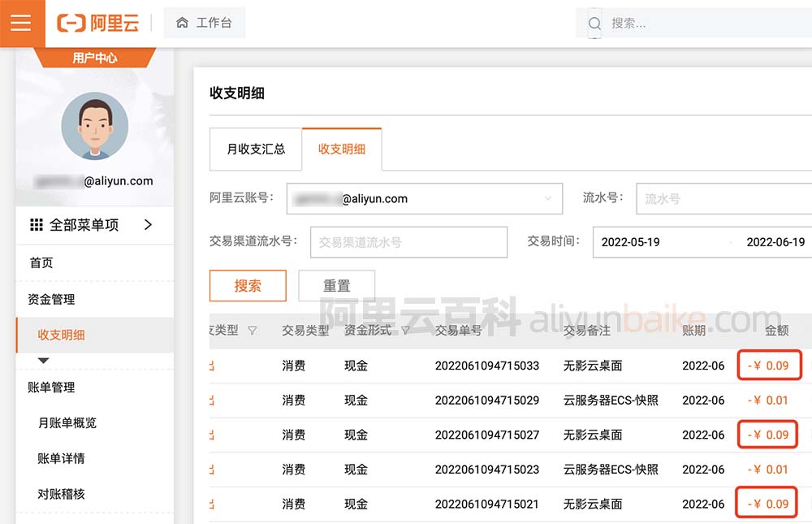Click the 金额 column header
The image size is (812, 524).
[x=777, y=330]
